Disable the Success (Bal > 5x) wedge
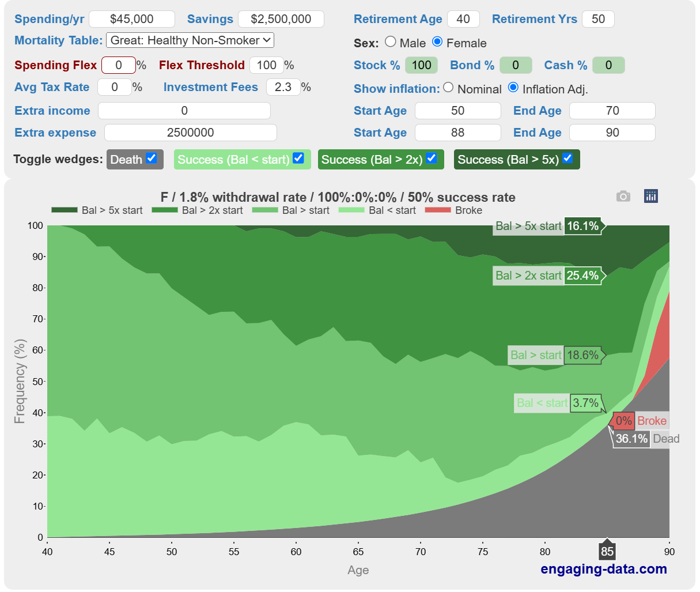700x592 pixels. point(567,159)
